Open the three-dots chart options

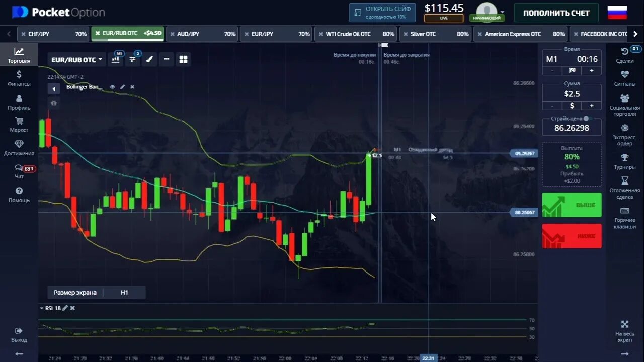[167, 59]
